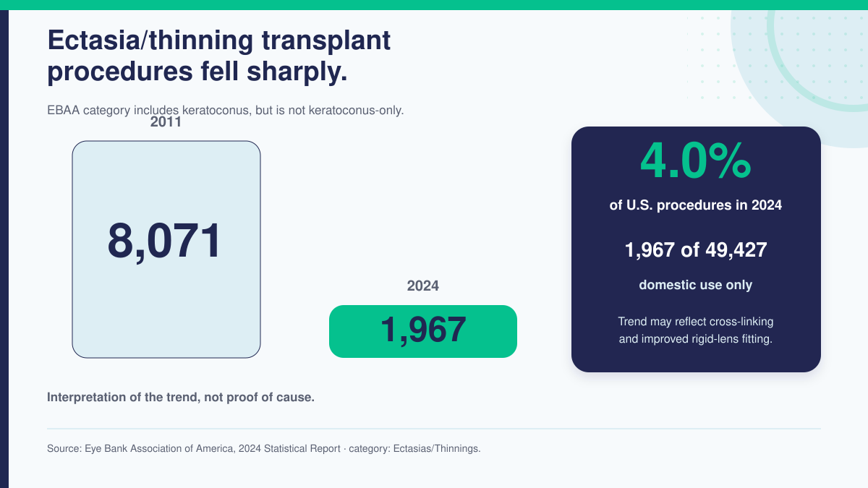868x488 pixels.
Task: Select the 8,071 number text
Action: [164, 241]
